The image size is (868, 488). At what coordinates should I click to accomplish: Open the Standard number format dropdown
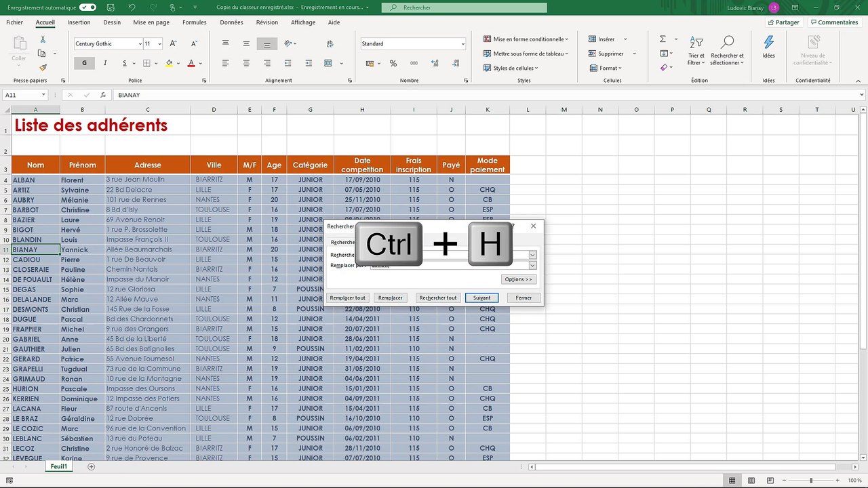(462, 43)
